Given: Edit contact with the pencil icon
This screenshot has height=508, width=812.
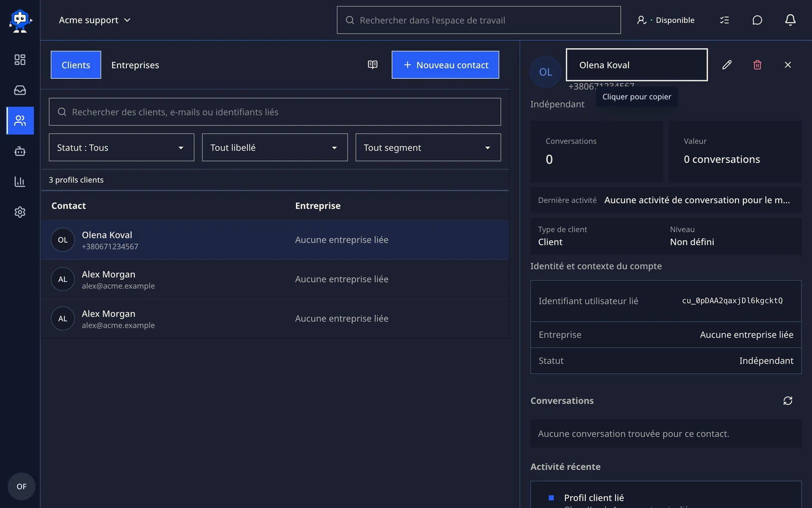Looking at the screenshot, I should point(727,65).
